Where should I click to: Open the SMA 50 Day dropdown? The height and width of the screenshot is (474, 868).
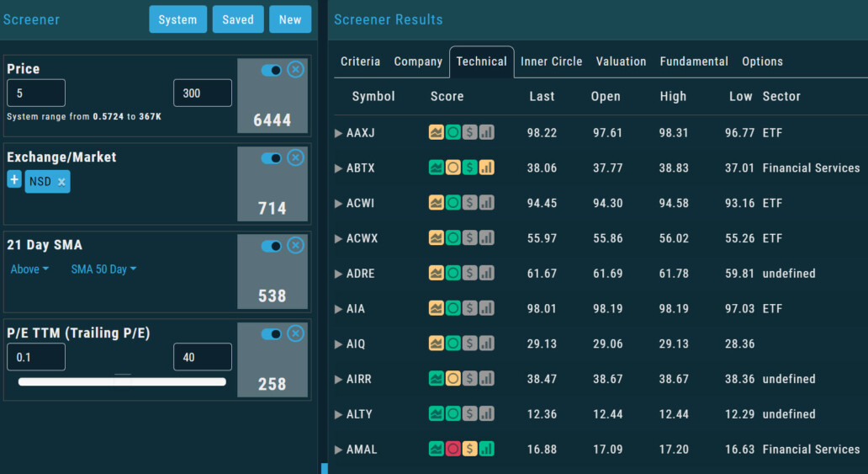(103, 269)
